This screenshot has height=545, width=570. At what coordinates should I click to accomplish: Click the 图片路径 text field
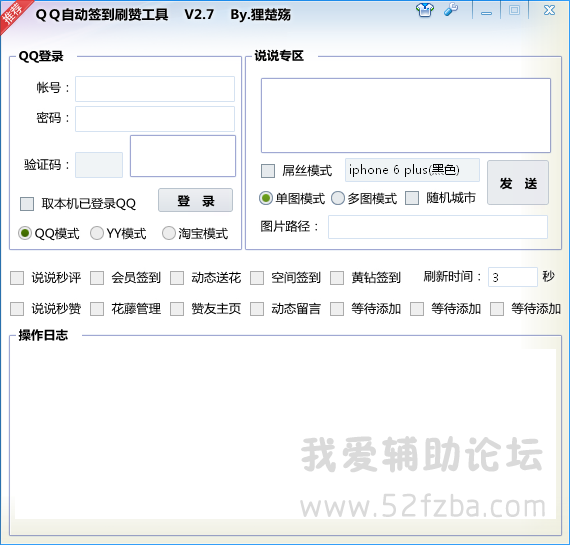tap(438, 227)
